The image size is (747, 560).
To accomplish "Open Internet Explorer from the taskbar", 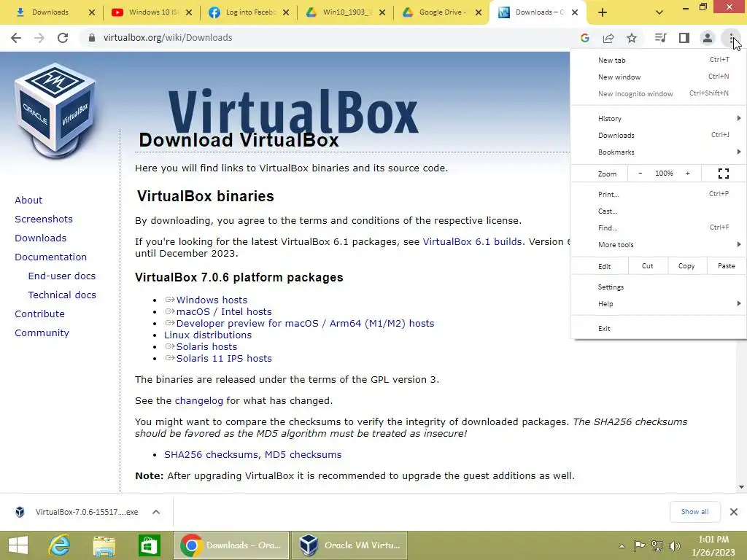I will pyautogui.click(x=60, y=545).
